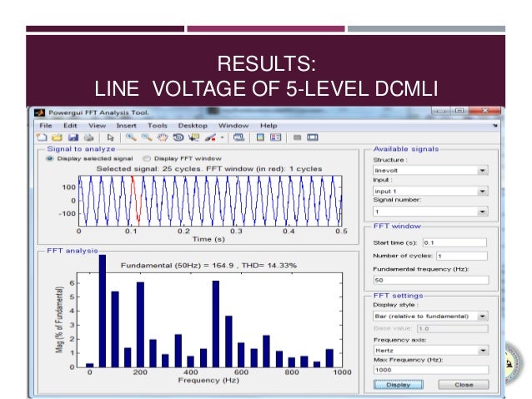Click the Insert Legend icon
Viewport: 532px width, 399px height.
pos(275,137)
